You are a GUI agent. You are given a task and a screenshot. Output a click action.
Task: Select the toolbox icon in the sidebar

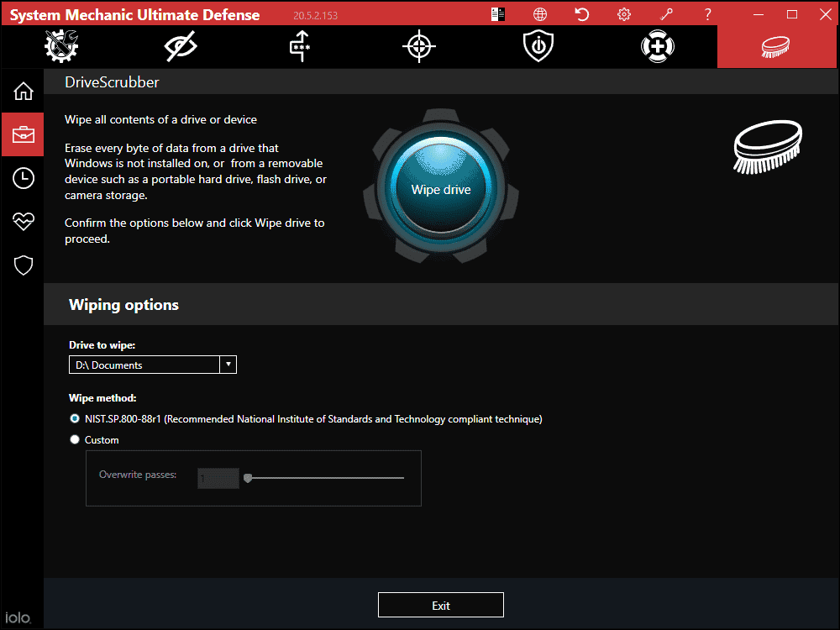pos(22,134)
